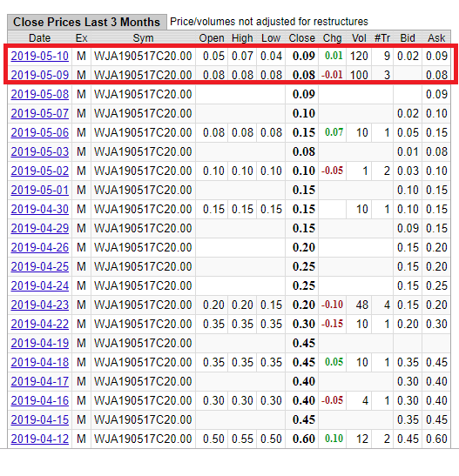Open the 2019-04-15 date link
459x476 pixels.
click(40, 419)
